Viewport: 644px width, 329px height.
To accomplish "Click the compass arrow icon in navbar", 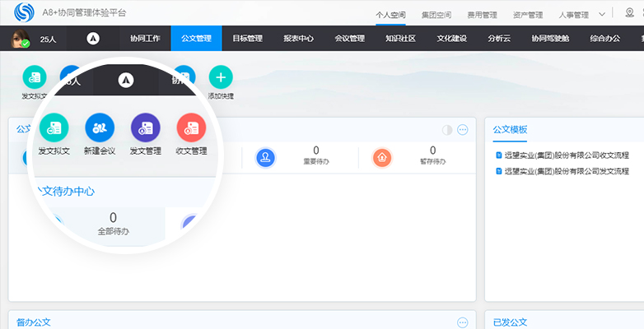I will (93, 38).
